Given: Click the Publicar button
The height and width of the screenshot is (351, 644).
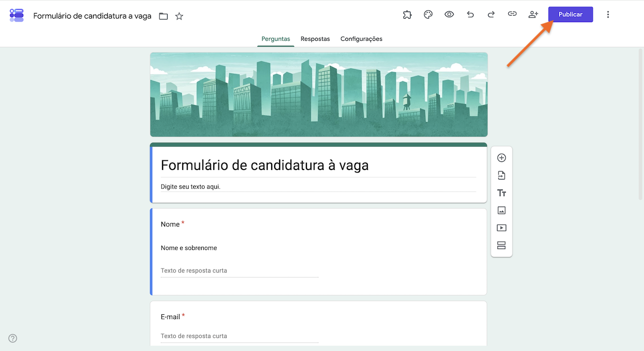Looking at the screenshot, I should click(x=571, y=15).
